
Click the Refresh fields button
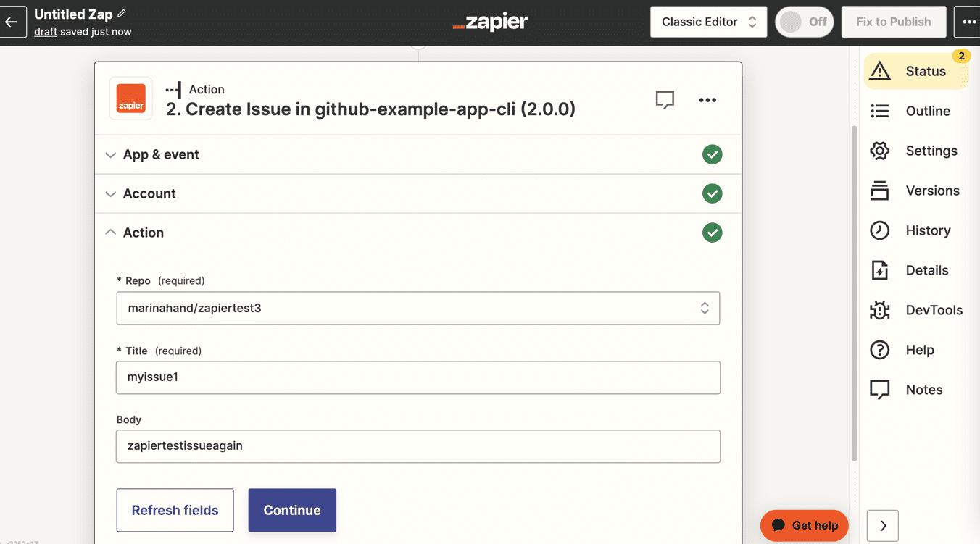(175, 510)
